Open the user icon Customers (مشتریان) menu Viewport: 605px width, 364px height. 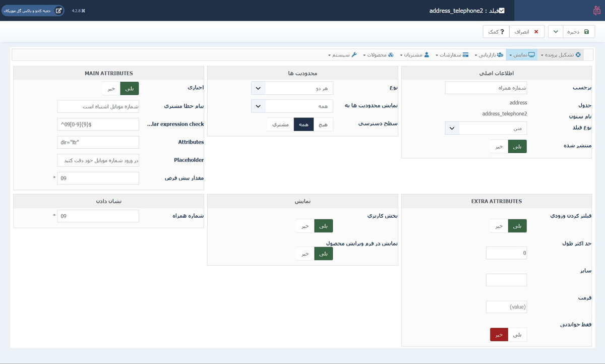point(414,55)
